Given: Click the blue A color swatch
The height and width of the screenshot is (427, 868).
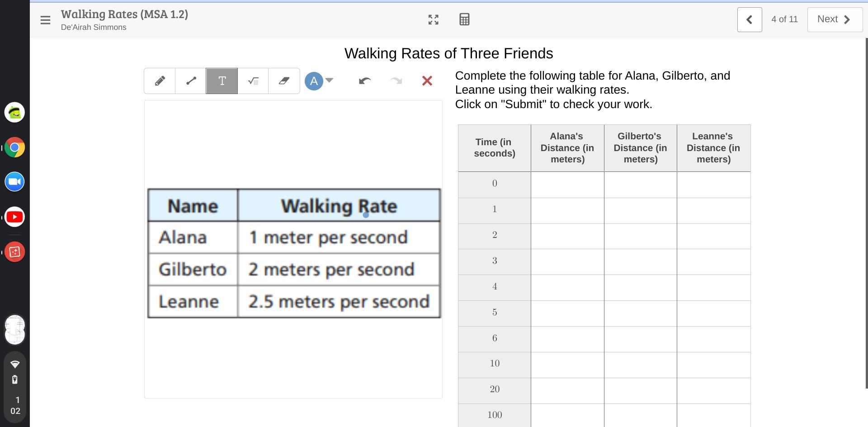Looking at the screenshot, I should pyautogui.click(x=314, y=81).
